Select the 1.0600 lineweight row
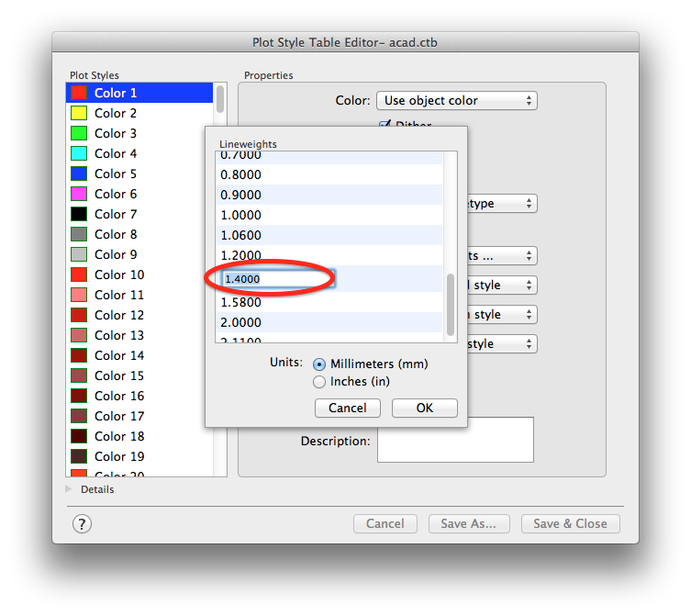 click(x=329, y=235)
